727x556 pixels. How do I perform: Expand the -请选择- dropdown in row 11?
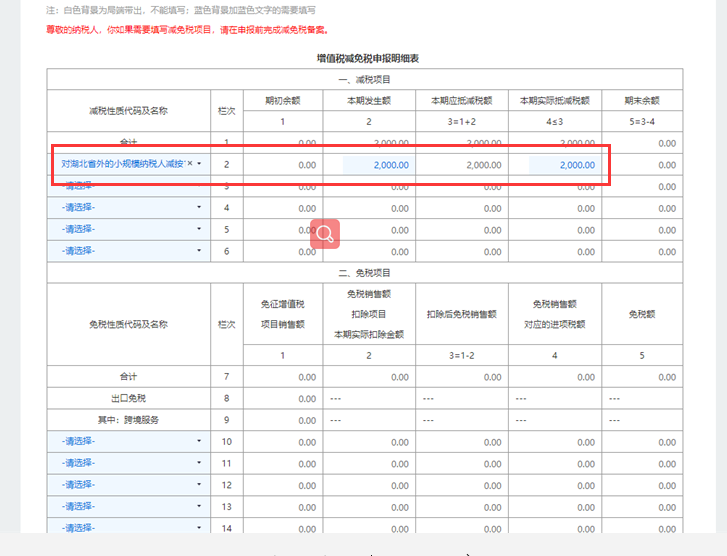tap(129, 463)
